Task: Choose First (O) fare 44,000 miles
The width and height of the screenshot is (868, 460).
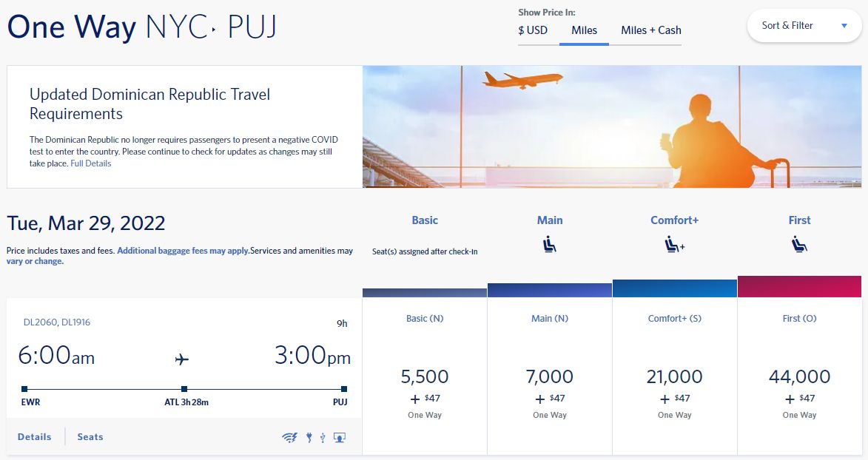Action: tap(799, 376)
